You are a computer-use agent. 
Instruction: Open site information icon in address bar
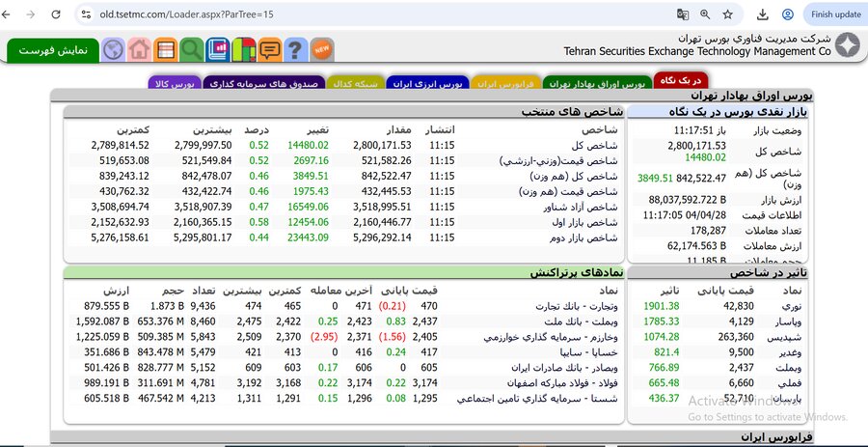pyautogui.click(x=86, y=14)
